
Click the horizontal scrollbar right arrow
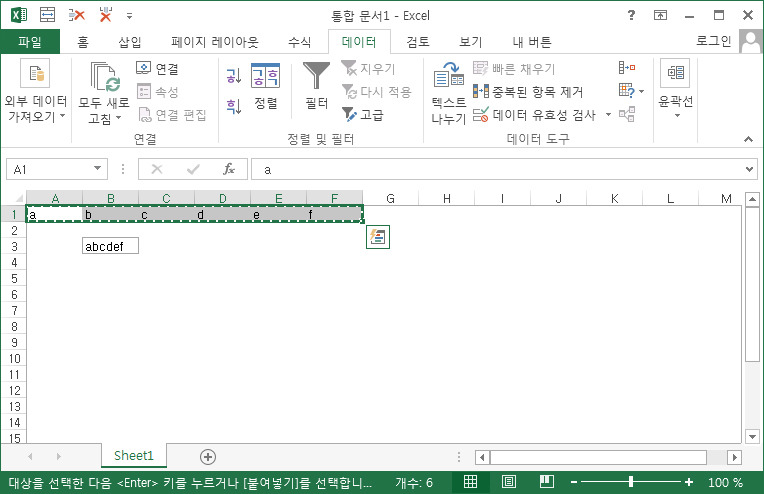coord(734,457)
